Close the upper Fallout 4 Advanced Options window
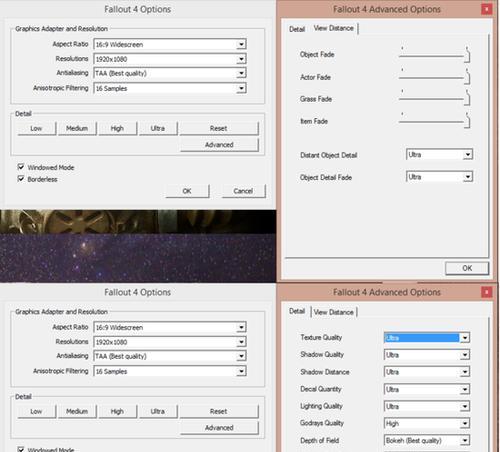 [x=486, y=9]
